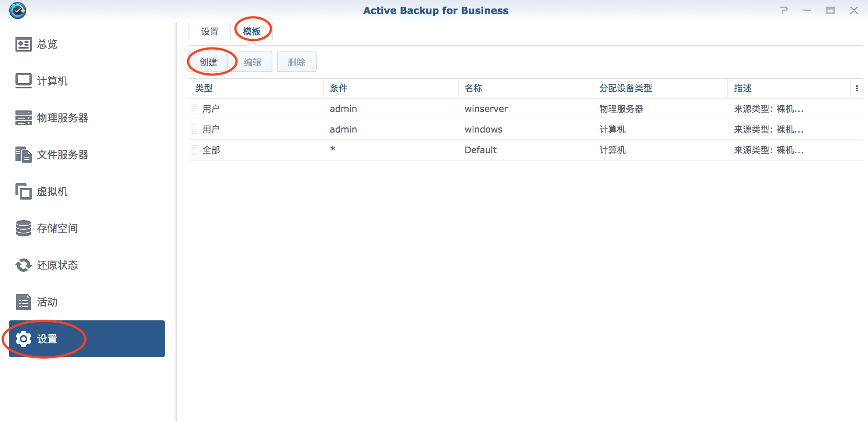
Task: Switch to the 设置 tab
Action: (210, 32)
